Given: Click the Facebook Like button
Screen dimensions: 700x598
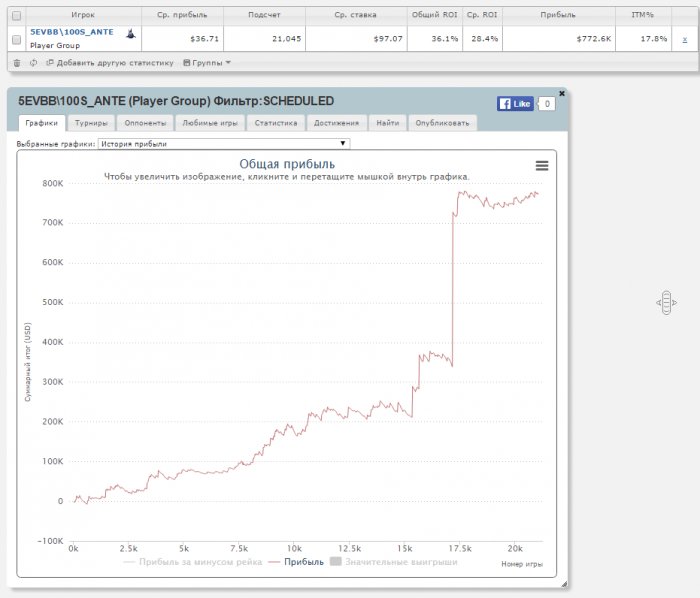Looking at the screenshot, I should pyautogui.click(x=516, y=103).
